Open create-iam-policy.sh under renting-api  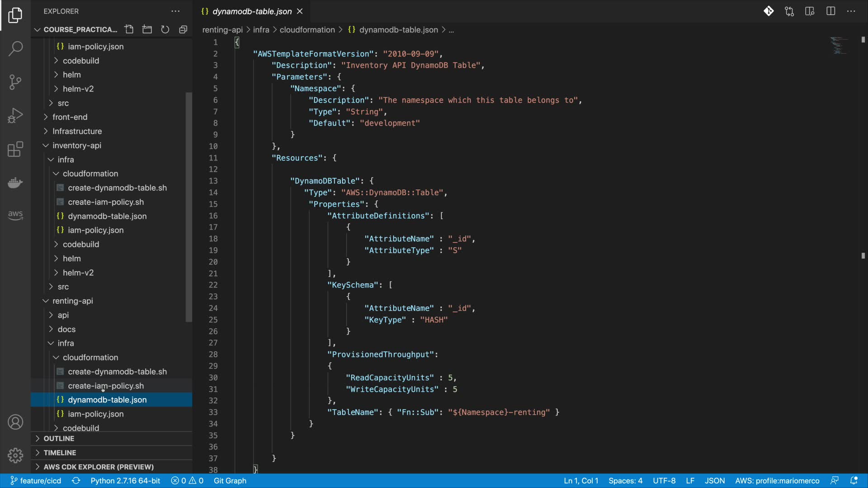click(x=106, y=386)
